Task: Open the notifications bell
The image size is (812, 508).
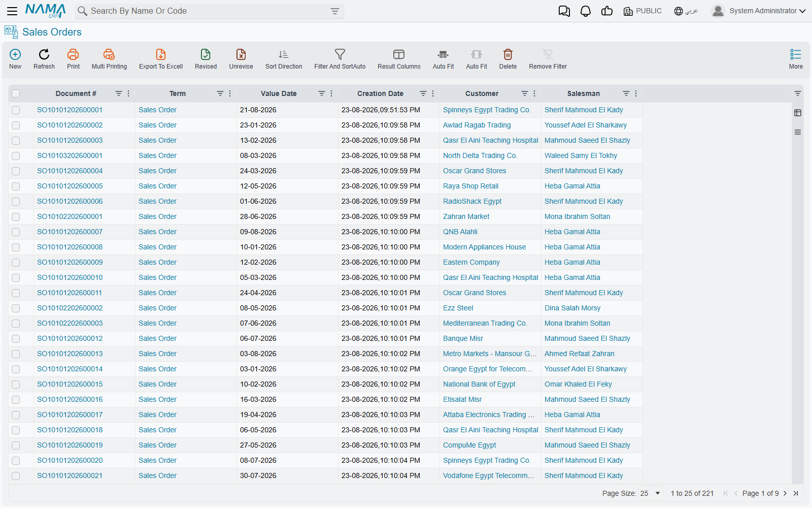Action: point(586,11)
